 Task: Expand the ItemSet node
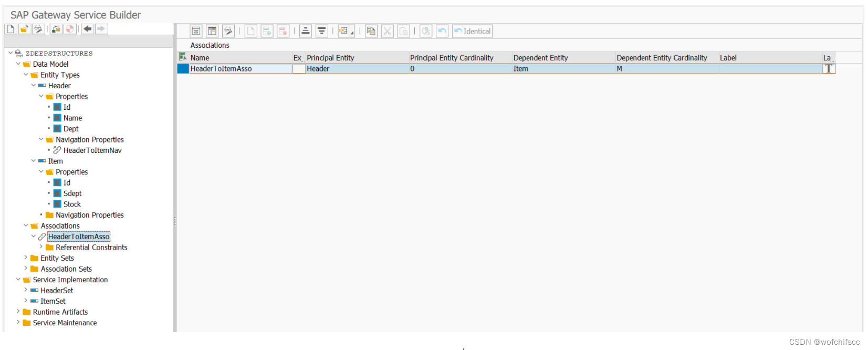click(x=26, y=301)
